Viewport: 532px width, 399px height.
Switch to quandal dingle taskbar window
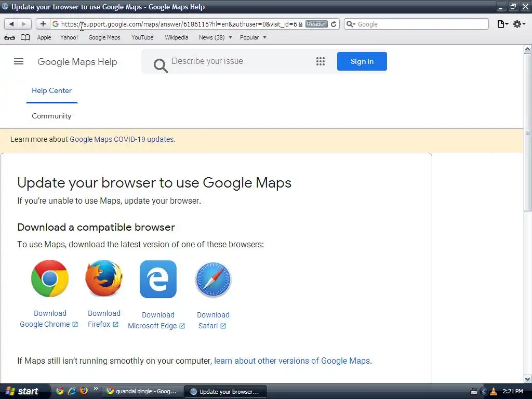click(x=142, y=392)
